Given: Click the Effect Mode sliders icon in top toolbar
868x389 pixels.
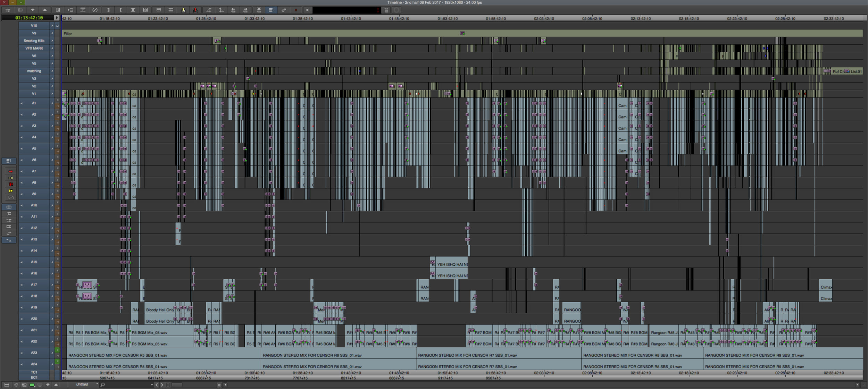Looking at the screenshot, I should (8, 10).
